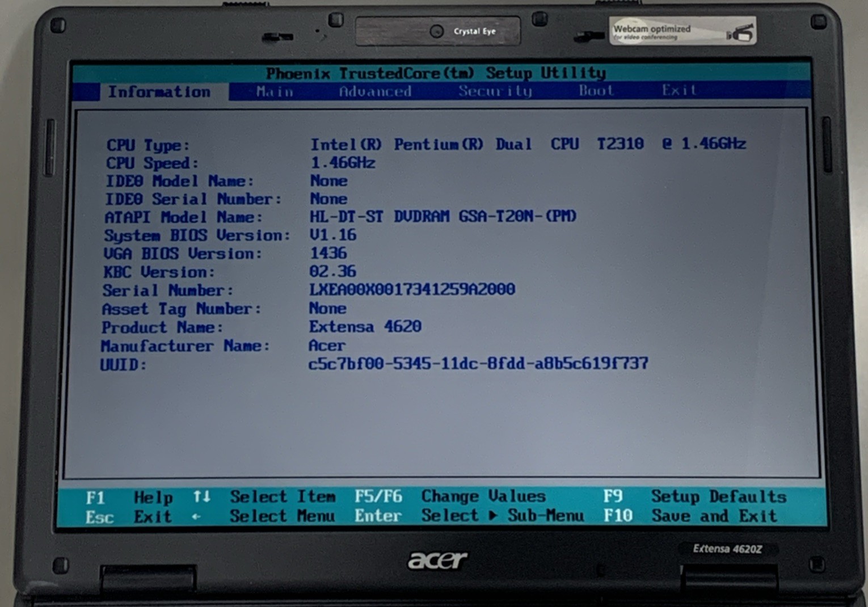Click the 'None' value for IDE0 Model Name
This screenshot has height=607, width=868.
point(328,181)
